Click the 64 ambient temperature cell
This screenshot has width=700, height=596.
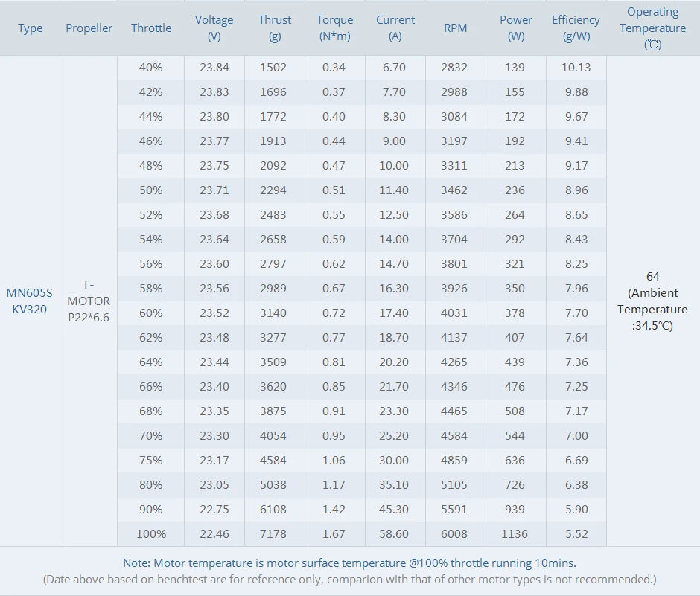[x=652, y=301]
